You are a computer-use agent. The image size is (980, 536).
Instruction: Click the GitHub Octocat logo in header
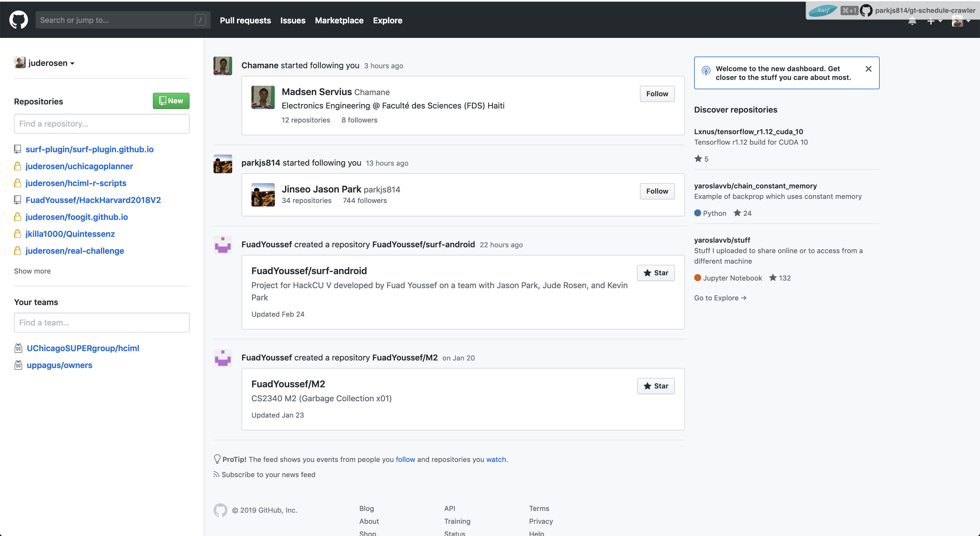click(x=18, y=20)
